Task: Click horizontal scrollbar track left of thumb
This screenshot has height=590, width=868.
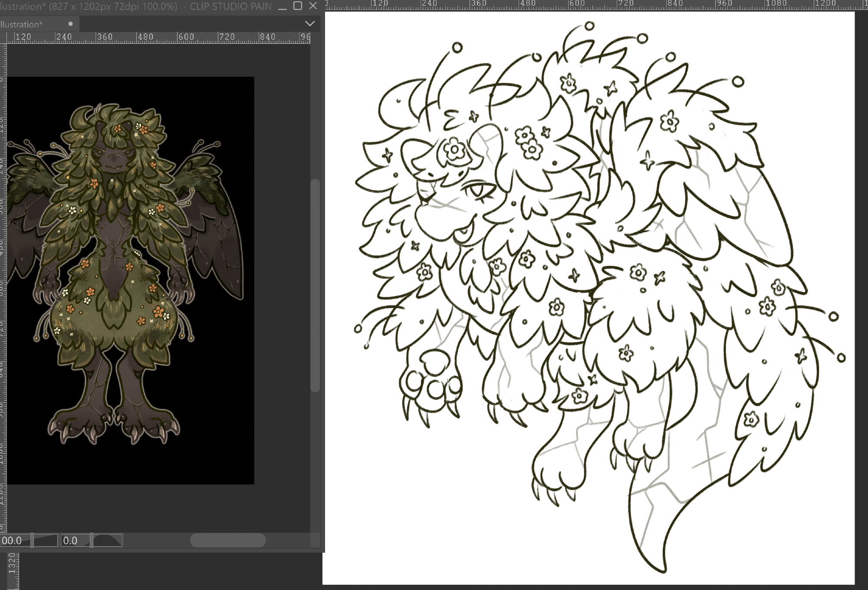Action: 156,541
